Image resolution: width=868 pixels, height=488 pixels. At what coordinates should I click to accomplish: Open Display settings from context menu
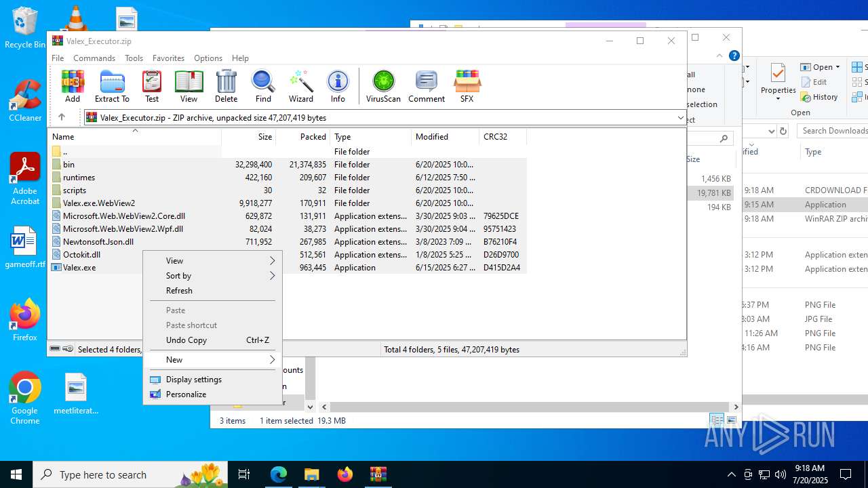(212, 379)
